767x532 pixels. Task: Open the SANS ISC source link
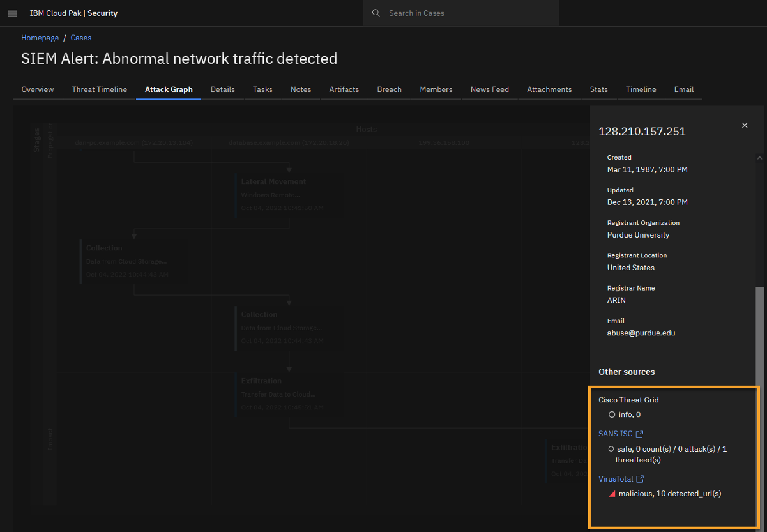[616, 434]
